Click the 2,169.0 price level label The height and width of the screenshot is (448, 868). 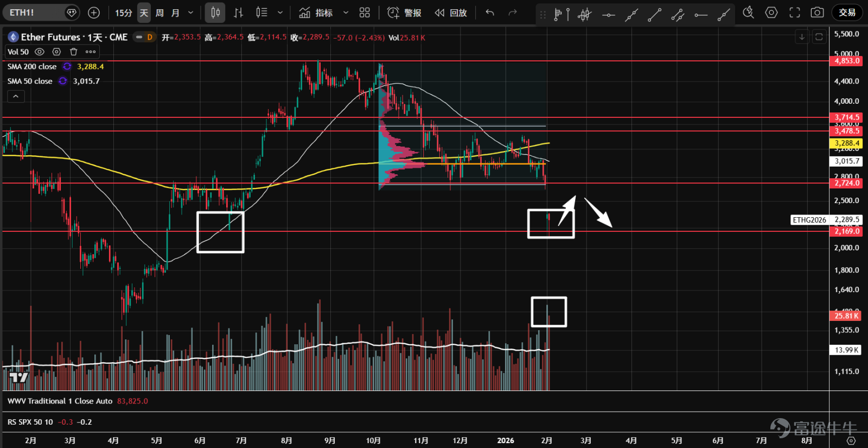click(846, 231)
